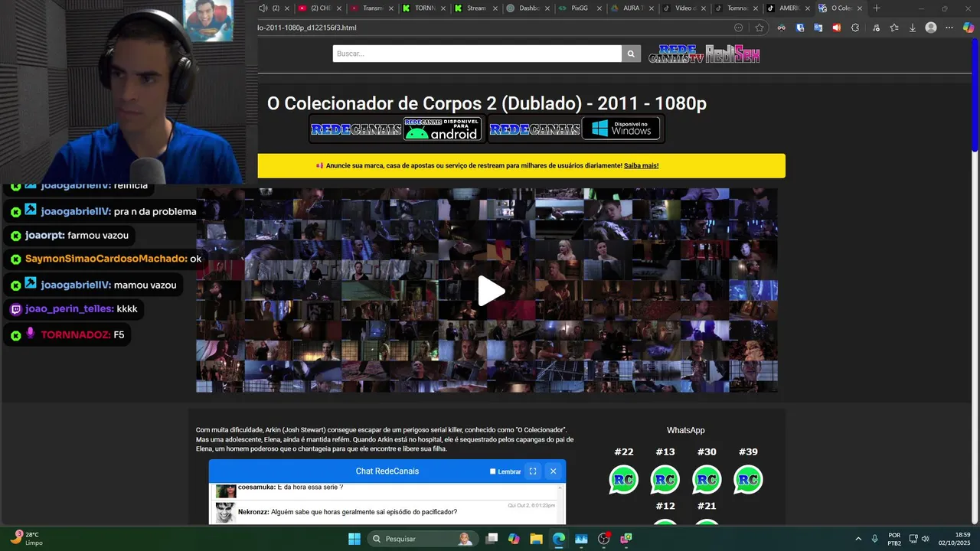This screenshot has height=551, width=980.
Task: Open WhatsApp group #30
Action: [x=707, y=479]
